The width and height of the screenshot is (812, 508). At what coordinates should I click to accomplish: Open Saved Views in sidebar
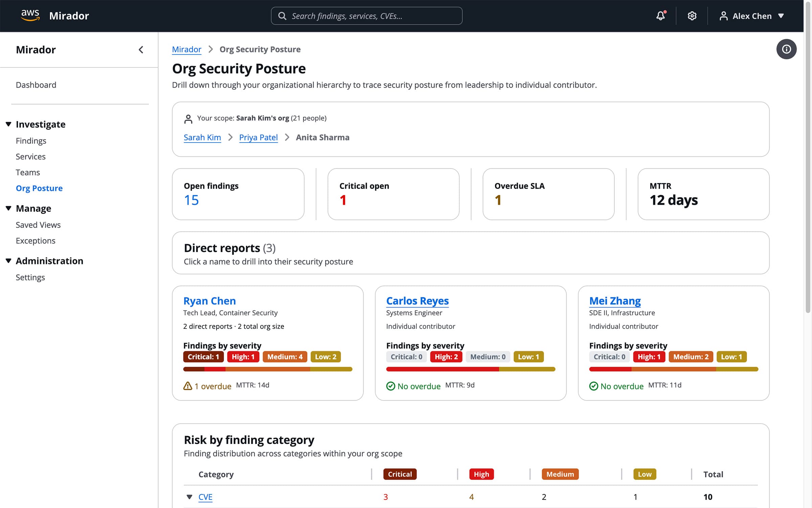38,225
